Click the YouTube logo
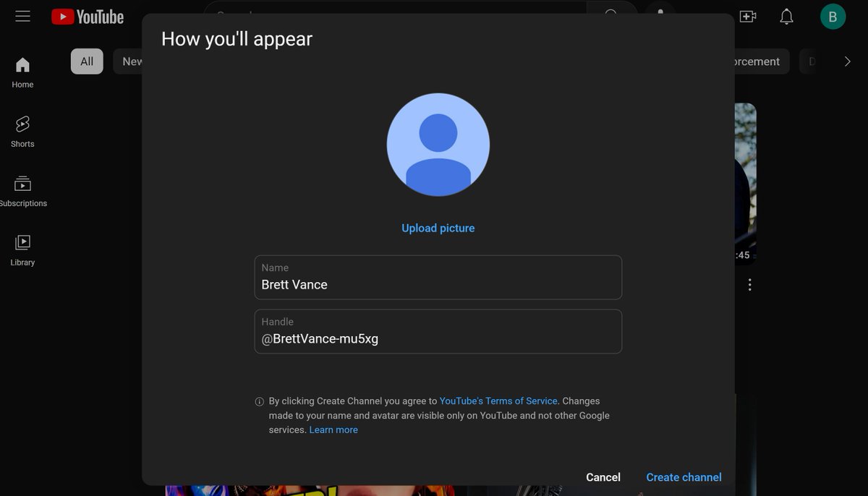Screen dimensions: 868x496 pos(88,17)
